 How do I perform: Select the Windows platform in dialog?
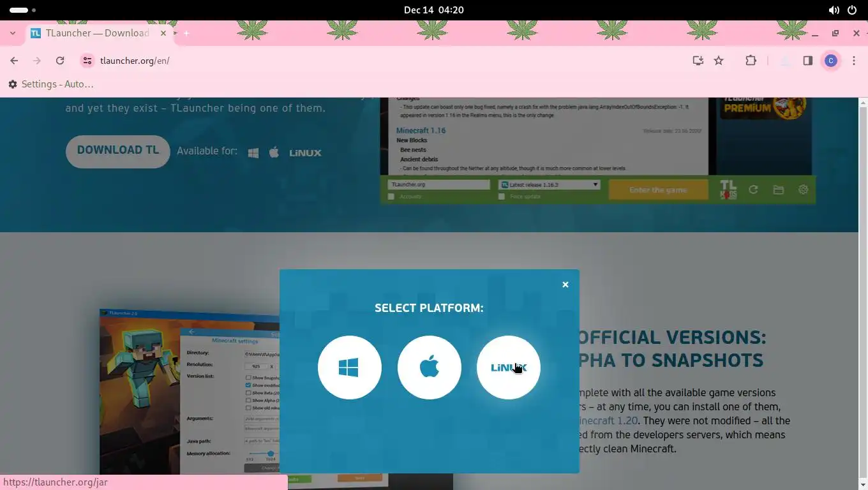[350, 367]
